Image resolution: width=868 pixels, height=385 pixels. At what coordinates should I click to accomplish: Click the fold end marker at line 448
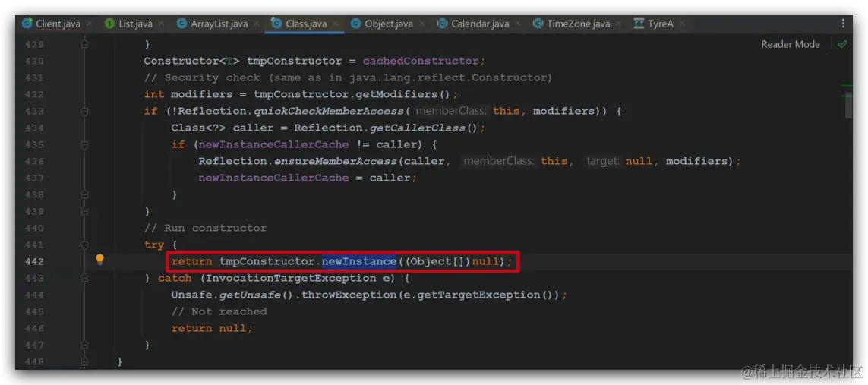point(84,361)
